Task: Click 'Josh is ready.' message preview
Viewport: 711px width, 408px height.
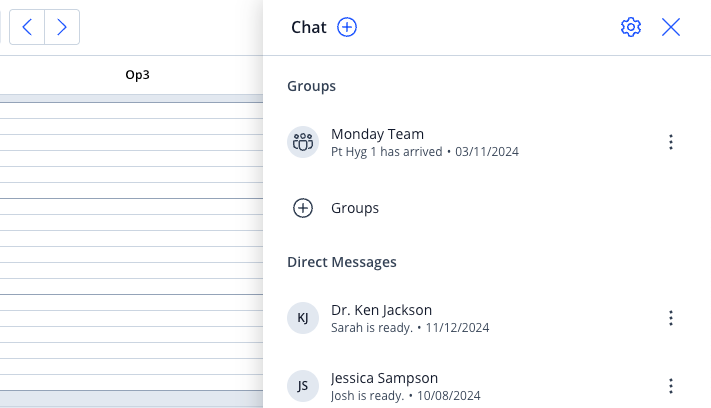Action: click(367, 395)
